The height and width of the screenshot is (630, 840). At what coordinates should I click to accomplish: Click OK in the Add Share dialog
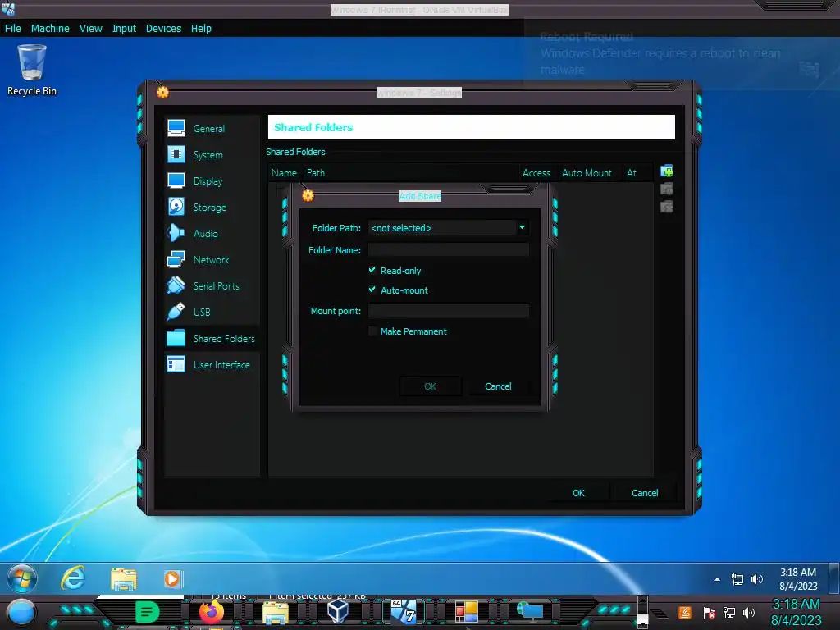pos(430,386)
